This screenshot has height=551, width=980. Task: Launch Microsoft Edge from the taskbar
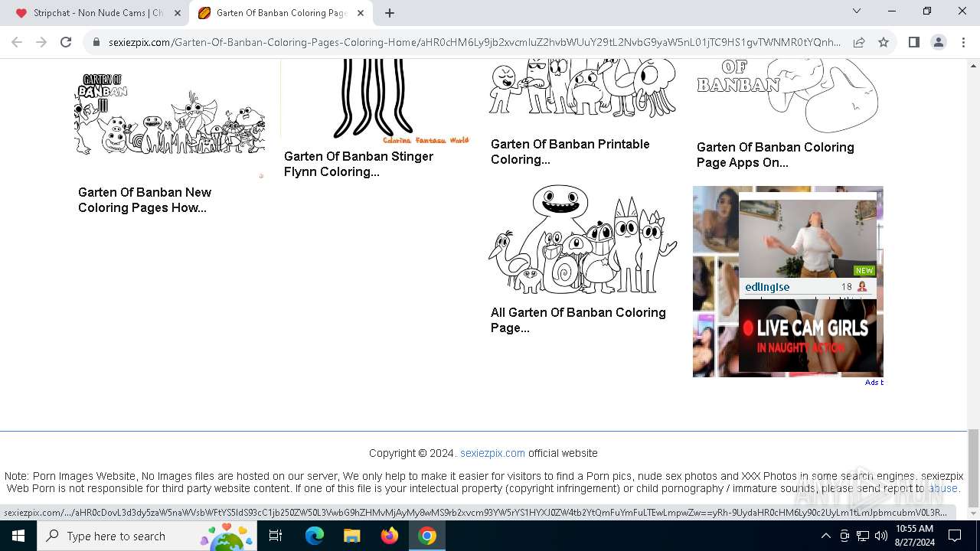[x=315, y=536]
